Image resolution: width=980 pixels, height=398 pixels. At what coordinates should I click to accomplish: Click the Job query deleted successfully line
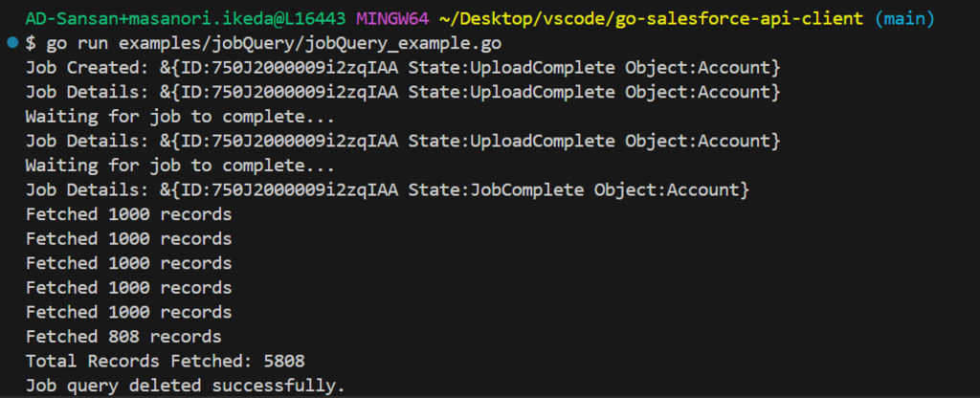coord(185,385)
